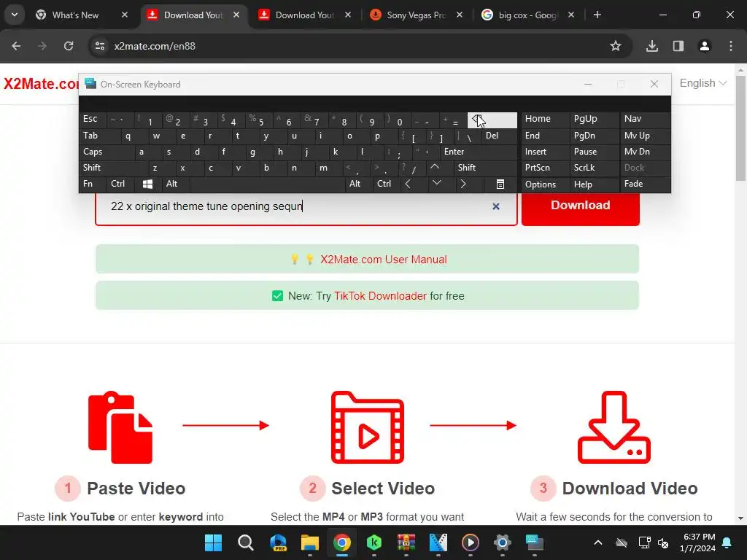This screenshot has height=560, width=747.
Task: Open X2Mate.com User Manual link
Action: pos(384,260)
